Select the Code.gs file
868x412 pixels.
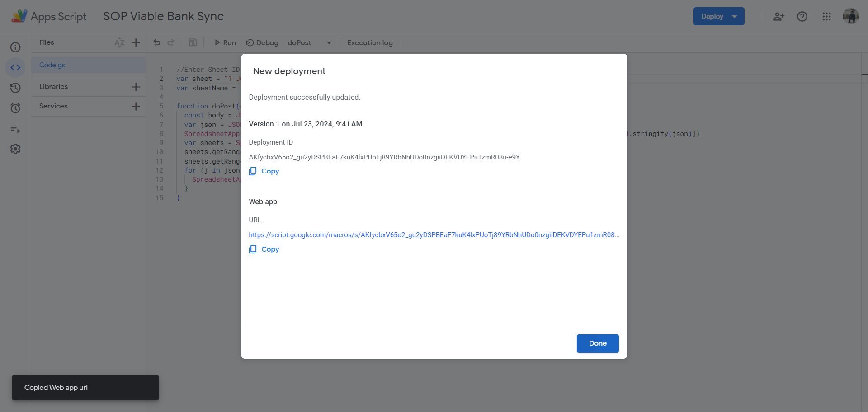coord(89,65)
